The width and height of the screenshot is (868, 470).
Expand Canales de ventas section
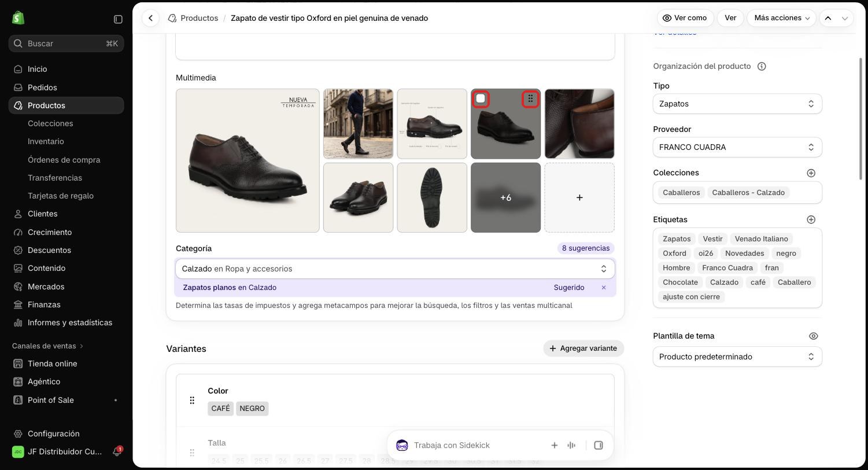[48, 346]
